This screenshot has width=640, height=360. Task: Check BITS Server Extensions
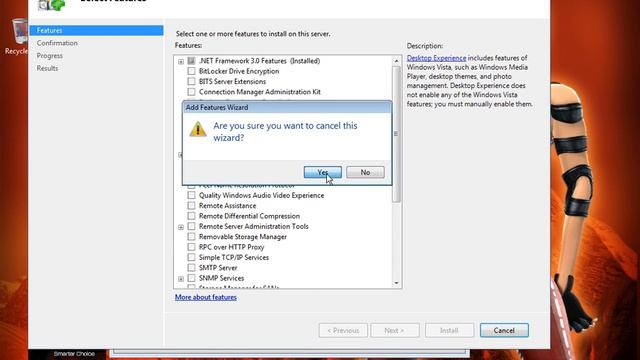(x=191, y=82)
